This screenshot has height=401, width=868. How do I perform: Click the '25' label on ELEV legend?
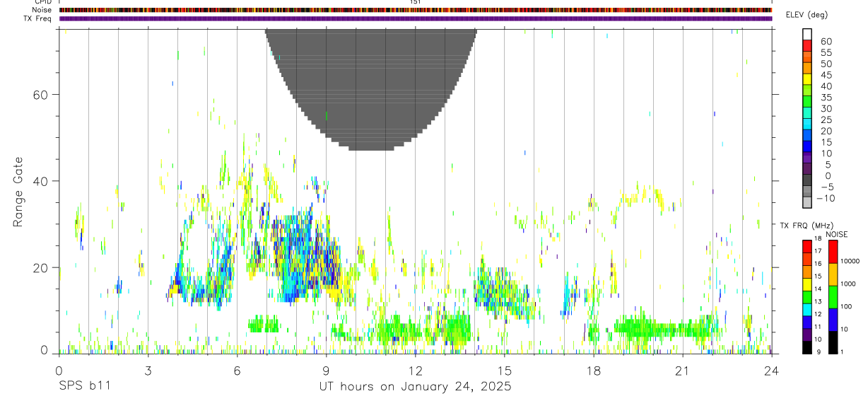826,120
